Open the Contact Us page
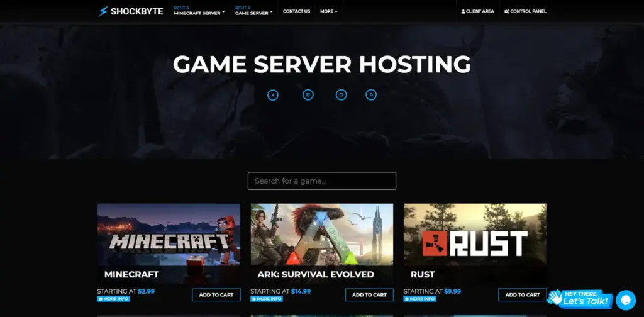 click(x=296, y=11)
